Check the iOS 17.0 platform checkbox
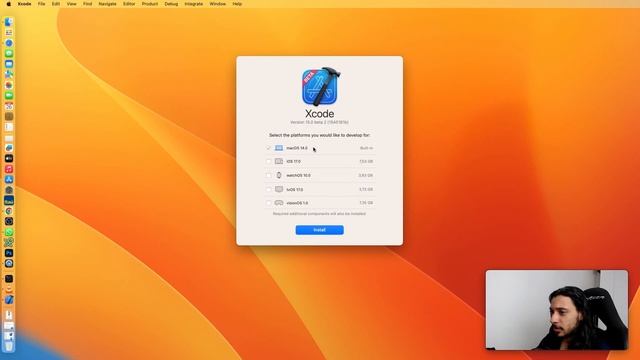Screen dimensions: 640x360 (269, 162)
